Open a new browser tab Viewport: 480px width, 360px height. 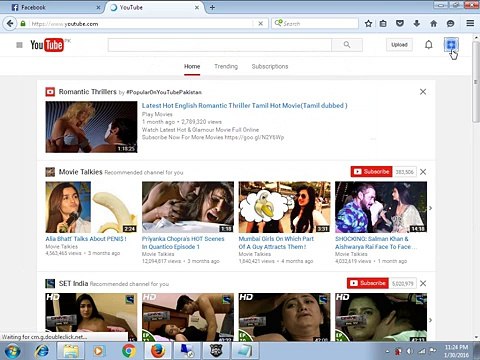pos(212,7)
